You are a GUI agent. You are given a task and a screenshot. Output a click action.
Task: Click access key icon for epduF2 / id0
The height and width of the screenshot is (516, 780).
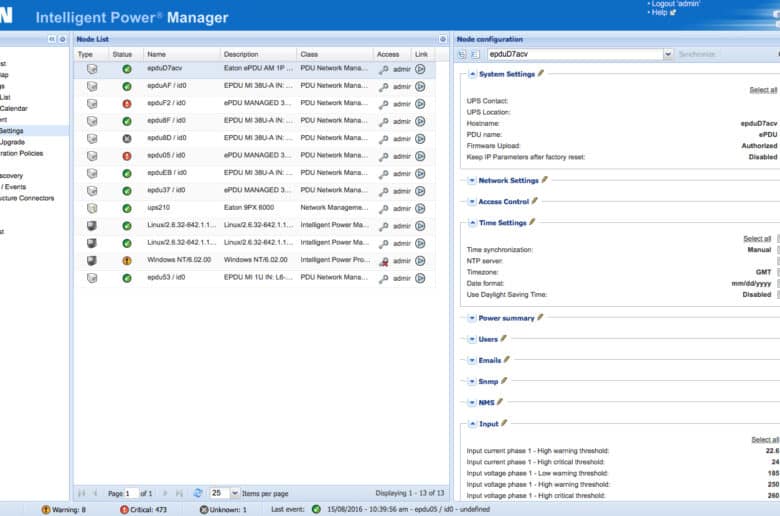pyautogui.click(x=384, y=104)
